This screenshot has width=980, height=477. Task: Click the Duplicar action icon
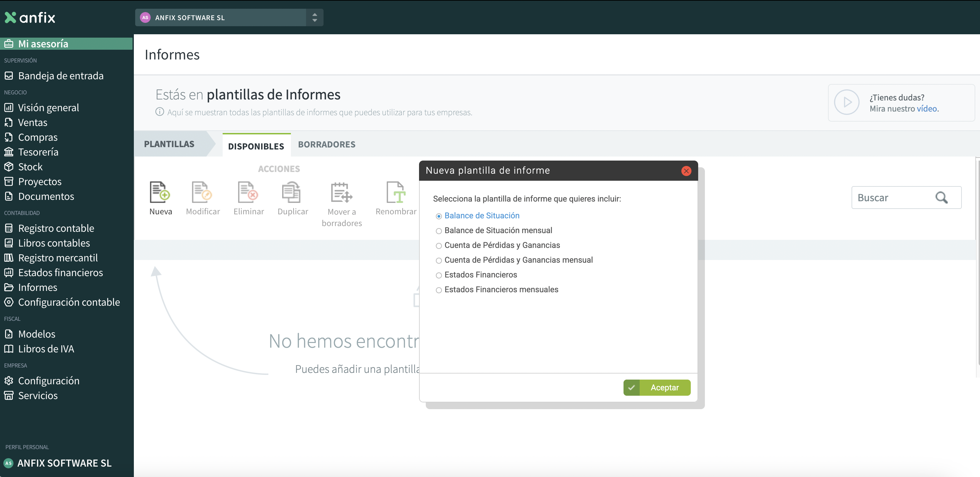pyautogui.click(x=292, y=192)
